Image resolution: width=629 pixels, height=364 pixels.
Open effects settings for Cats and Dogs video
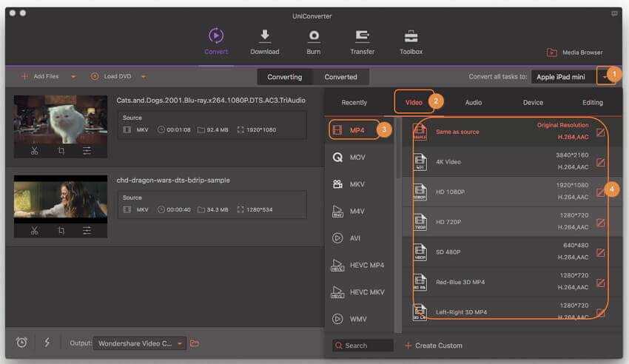(x=87, y=151)
